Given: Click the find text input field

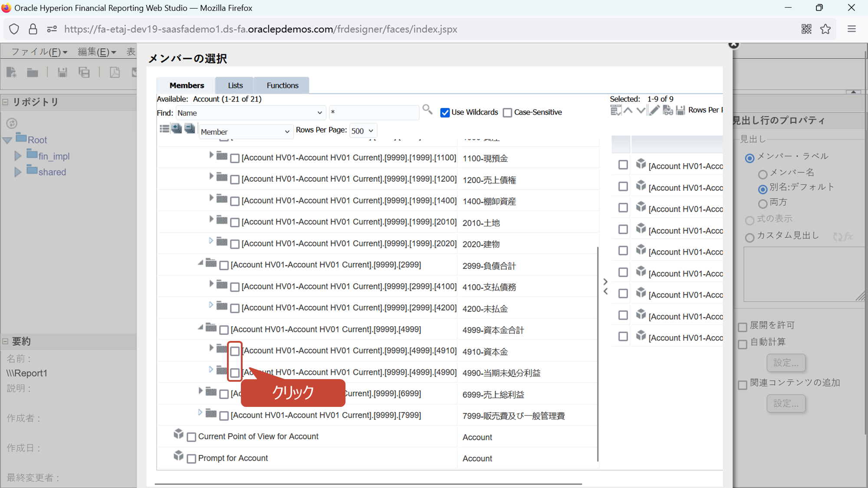Looking at the screenshot, I should (373, 112).
